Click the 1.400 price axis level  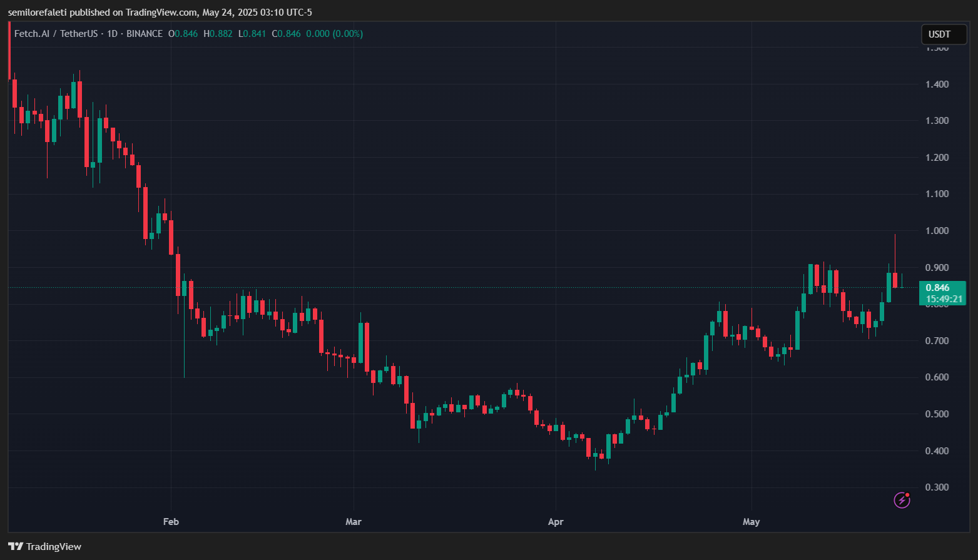click(937, 84)
